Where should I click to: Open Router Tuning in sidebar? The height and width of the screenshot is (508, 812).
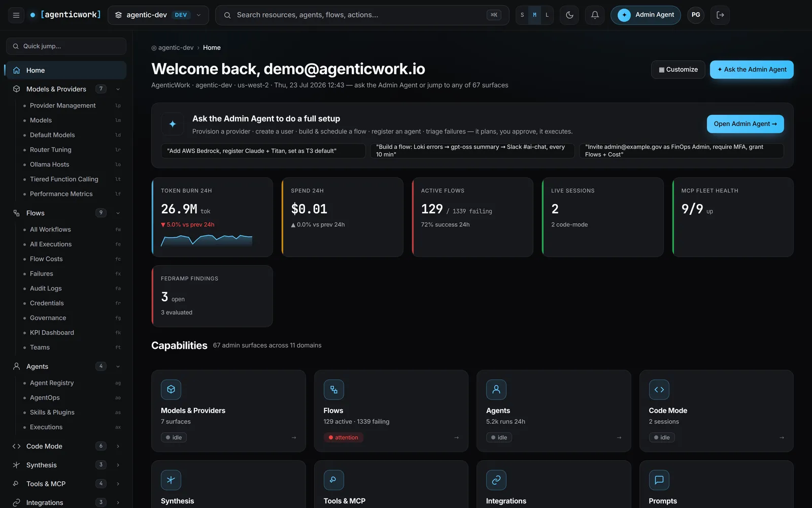[71, 150]
